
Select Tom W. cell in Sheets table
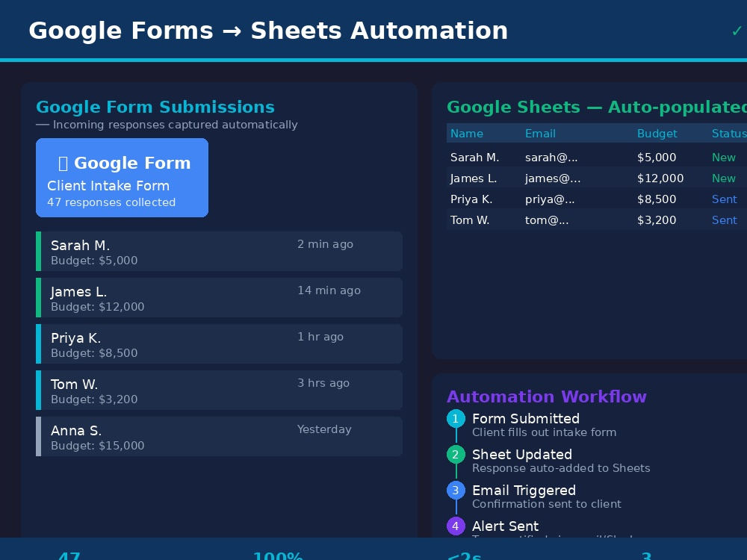[470, 220]
